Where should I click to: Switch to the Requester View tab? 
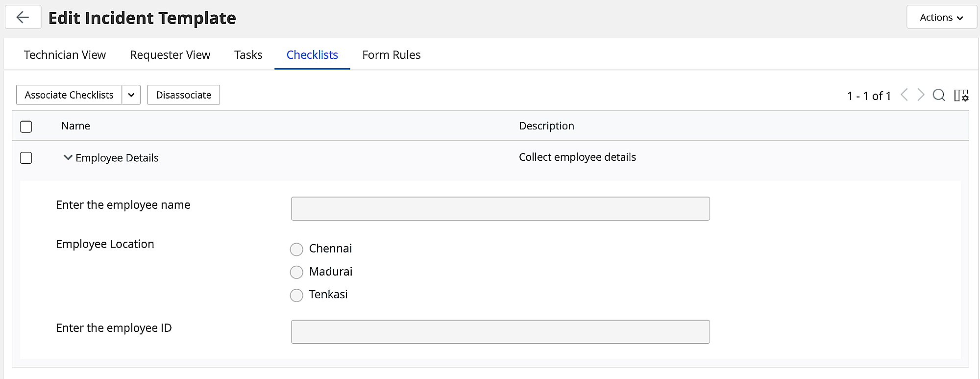click(170, 55)
